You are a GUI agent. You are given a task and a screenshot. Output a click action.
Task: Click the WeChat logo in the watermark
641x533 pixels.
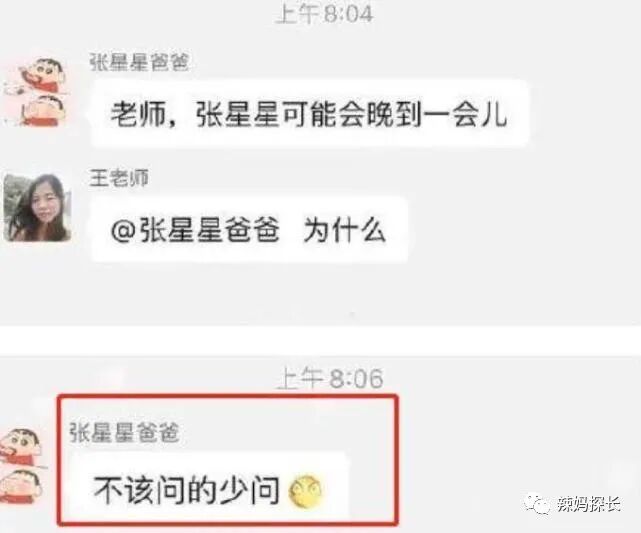pos(538,504)
